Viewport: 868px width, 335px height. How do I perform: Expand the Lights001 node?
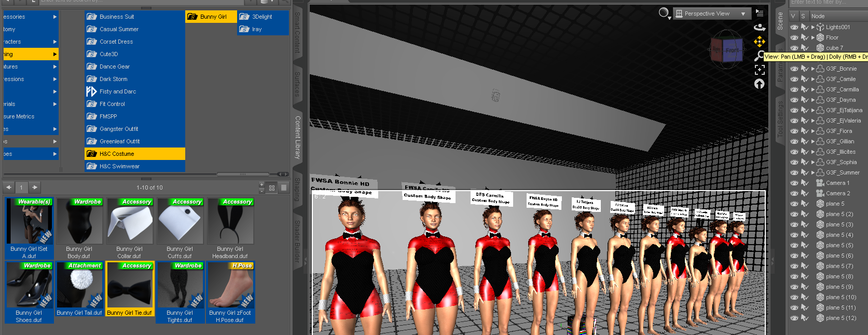(x=813, y=27)
